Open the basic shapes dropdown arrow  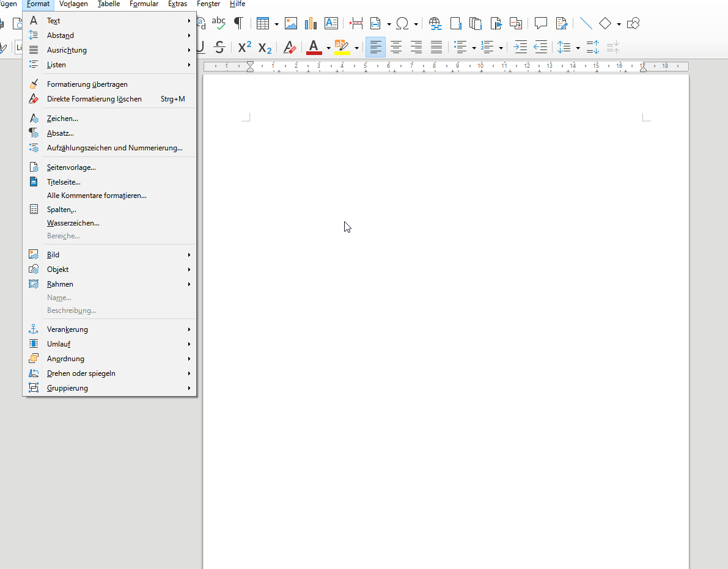point(618,23)
